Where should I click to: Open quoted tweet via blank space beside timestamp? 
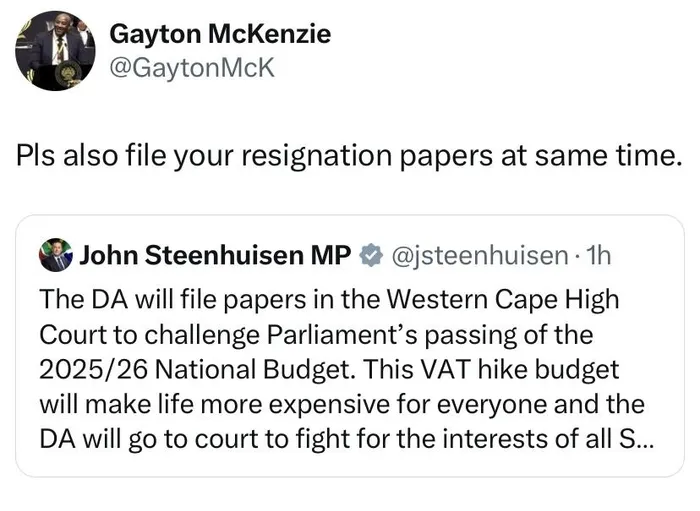tap(645, 255)
